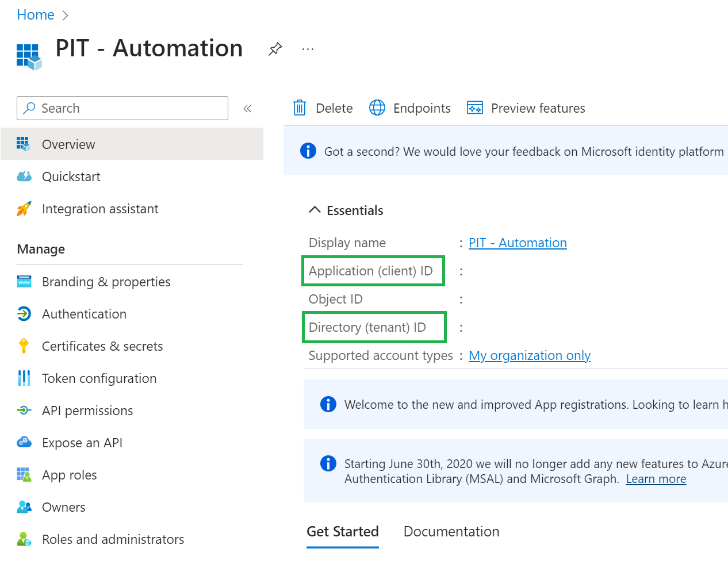
Task: Follow the Learn more link about MSAL
Action: tap(656, 478)
